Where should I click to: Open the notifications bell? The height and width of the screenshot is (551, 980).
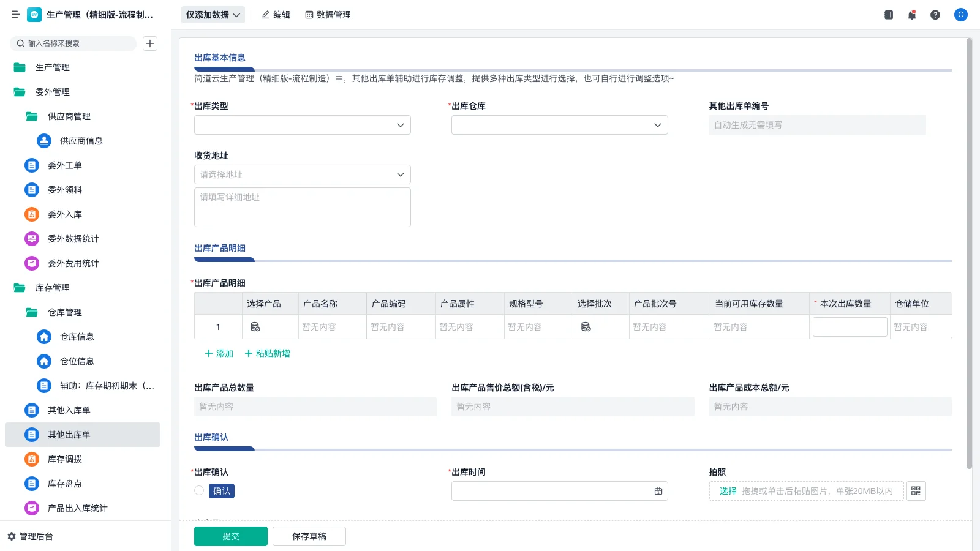coord(911,15)
